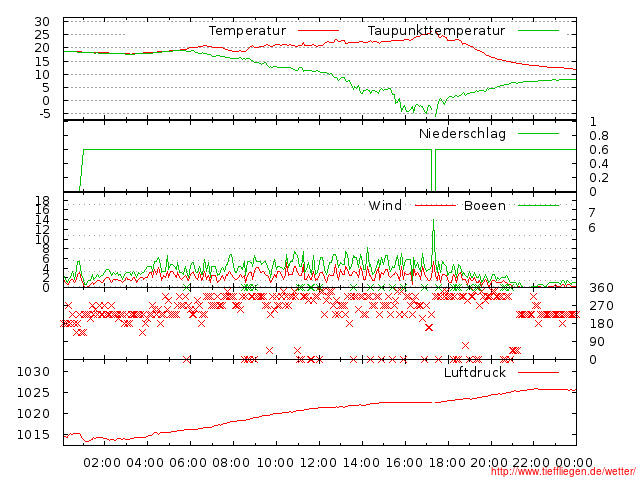This screenshot has height=480, width=640.
Task: Click the 12:00 time axis label
Action: pos(318,463)
